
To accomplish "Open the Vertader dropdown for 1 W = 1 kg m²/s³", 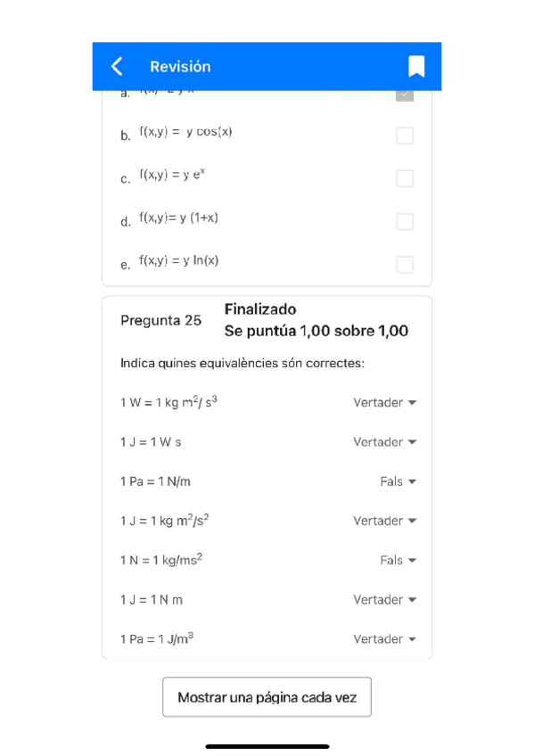I will [384, 402].
